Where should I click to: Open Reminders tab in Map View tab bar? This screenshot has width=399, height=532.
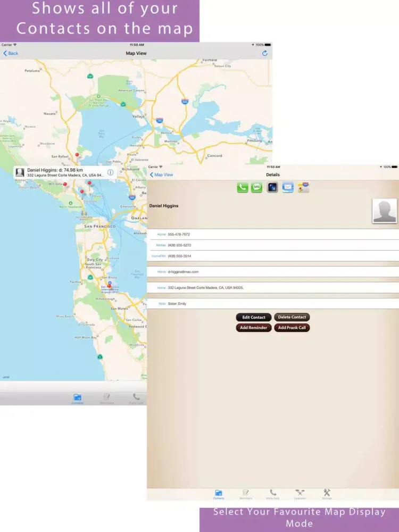click(x=106, y=398)
